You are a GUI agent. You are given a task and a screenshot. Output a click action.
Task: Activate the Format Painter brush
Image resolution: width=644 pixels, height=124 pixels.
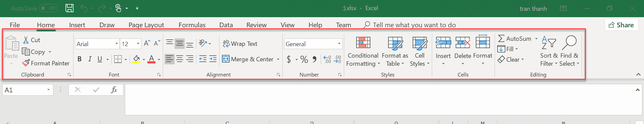point(26,63)
